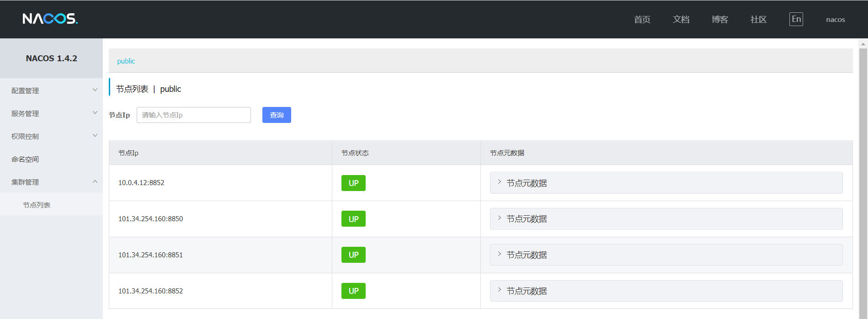Switch language with the En button
Viewport: 868px width, 319px height.
point(796,19)
